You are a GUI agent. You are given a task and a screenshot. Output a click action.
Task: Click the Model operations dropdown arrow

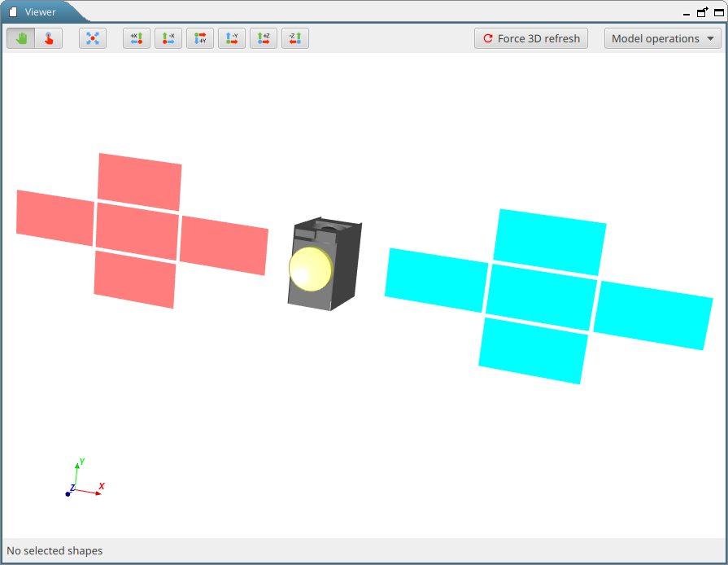coord(710,38)
